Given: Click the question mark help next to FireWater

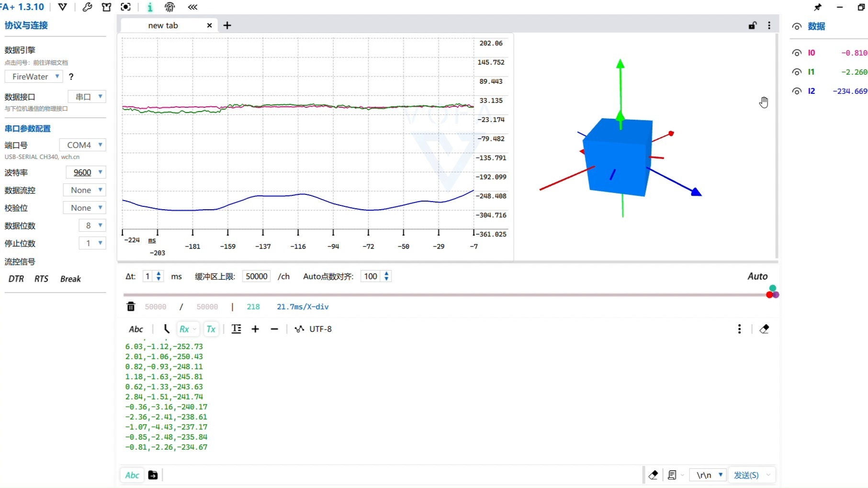Looking at the screenshot, I should [71, 77].
